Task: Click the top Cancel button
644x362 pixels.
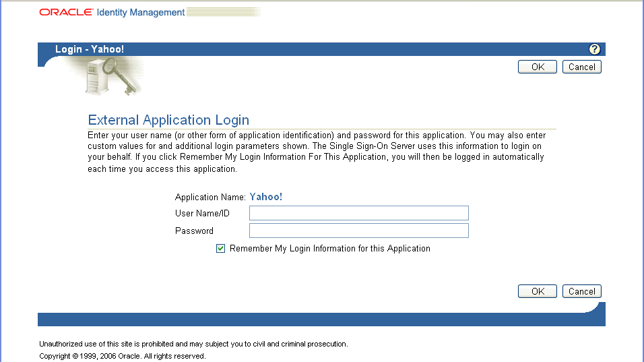Action: pos(581,67)
